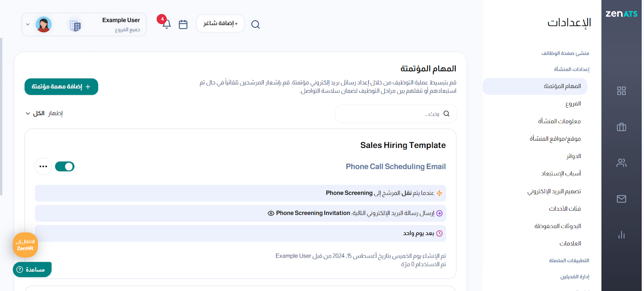Click the clock icon in delay row
The height and width of the screenshot is (291, 644).
[440, 234]
